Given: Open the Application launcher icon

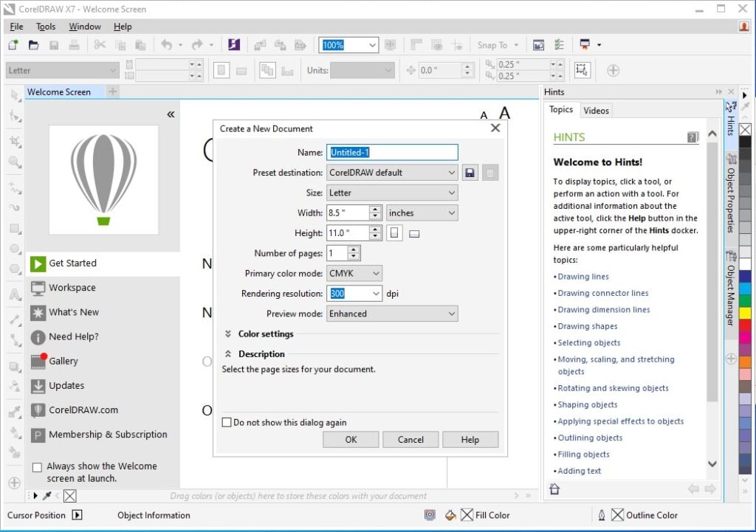Looking at the screenshot, I should click(585, 45).
